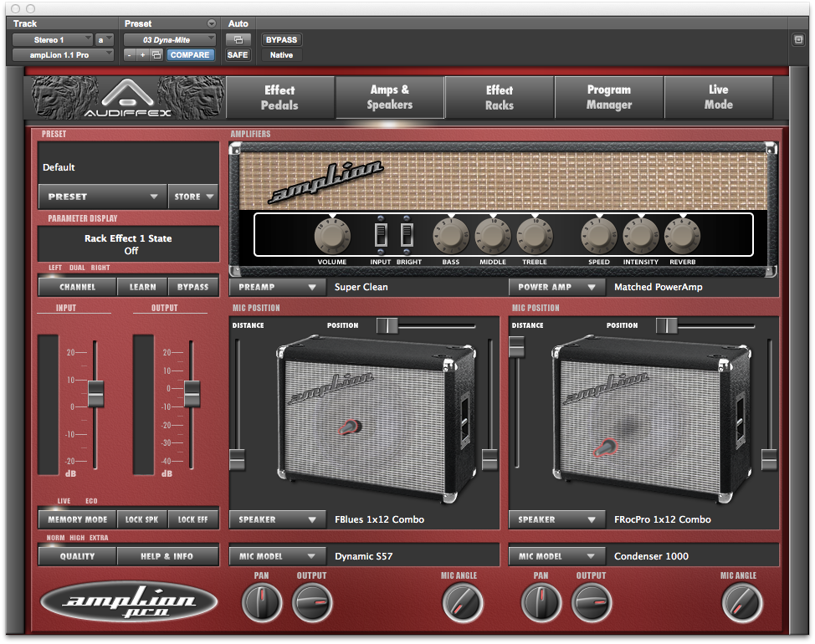
Task: Click the Intensity knob on the amp
Action: (x=641, y=237)
